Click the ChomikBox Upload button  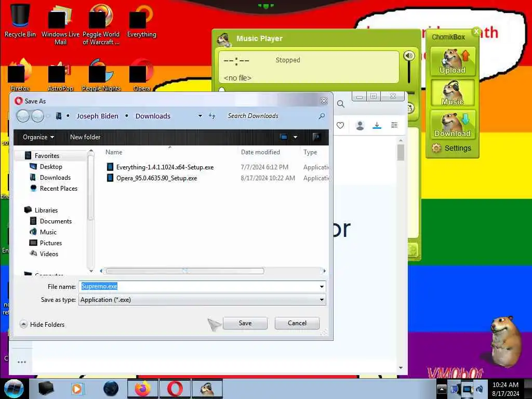(453, 61)
